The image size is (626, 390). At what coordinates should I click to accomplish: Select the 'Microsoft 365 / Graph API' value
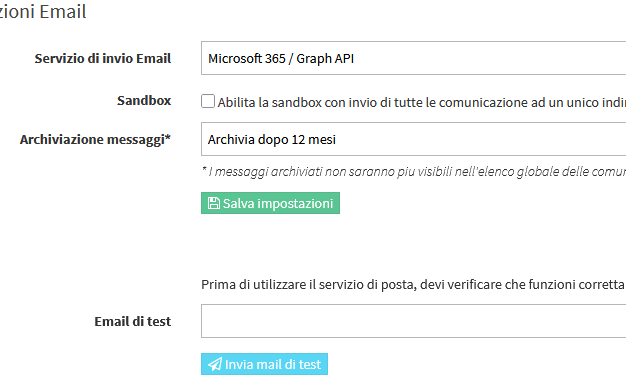(281, 59)
